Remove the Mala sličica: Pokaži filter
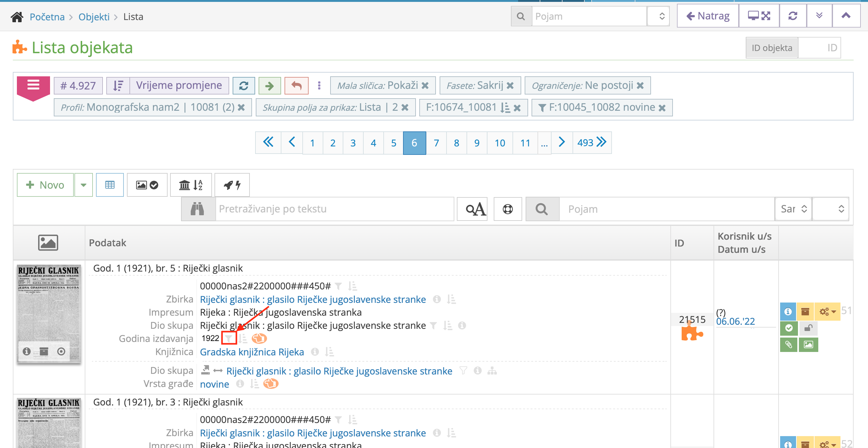 (x=425, y=86)
